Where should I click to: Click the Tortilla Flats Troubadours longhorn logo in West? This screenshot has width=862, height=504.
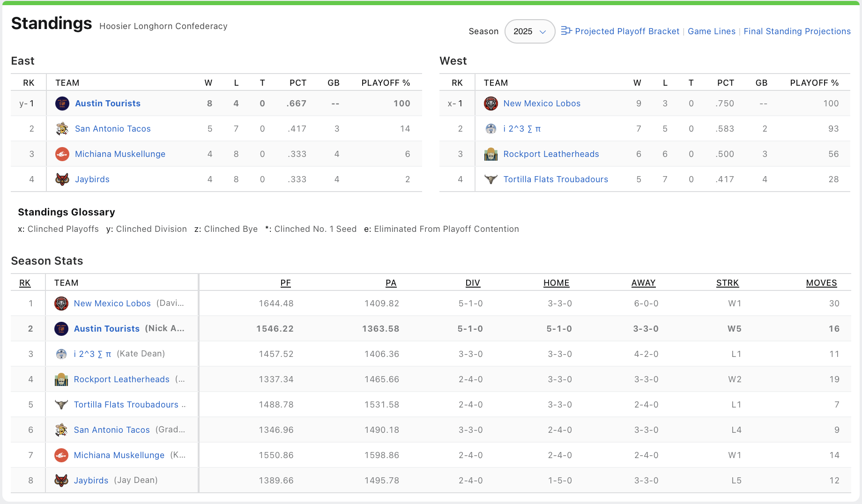tap(490, 179)
